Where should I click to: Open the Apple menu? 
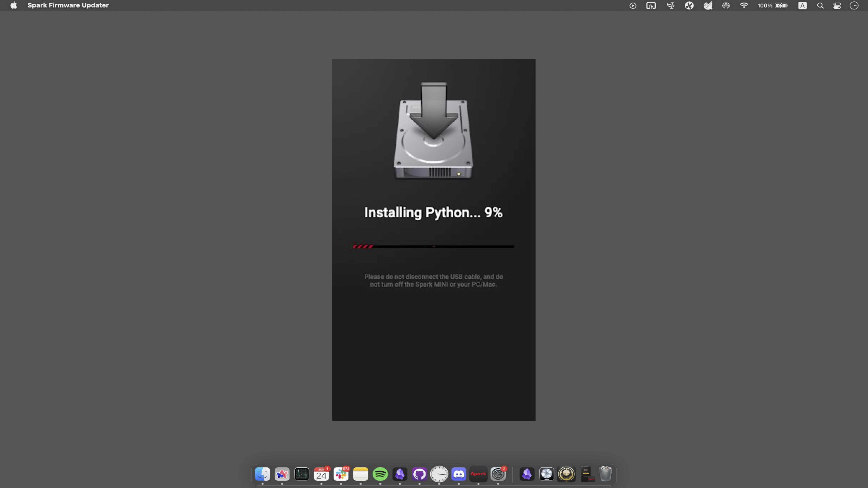point(14,5)
